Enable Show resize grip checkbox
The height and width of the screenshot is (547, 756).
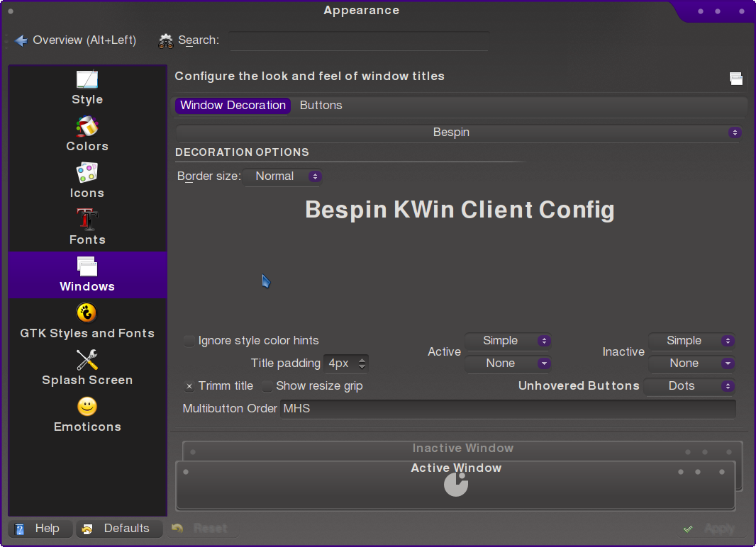[x=267, y=386]
